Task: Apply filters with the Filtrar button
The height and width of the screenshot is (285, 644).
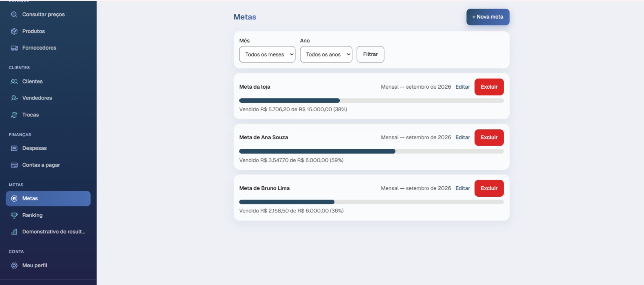Action: tap(370, 54)
